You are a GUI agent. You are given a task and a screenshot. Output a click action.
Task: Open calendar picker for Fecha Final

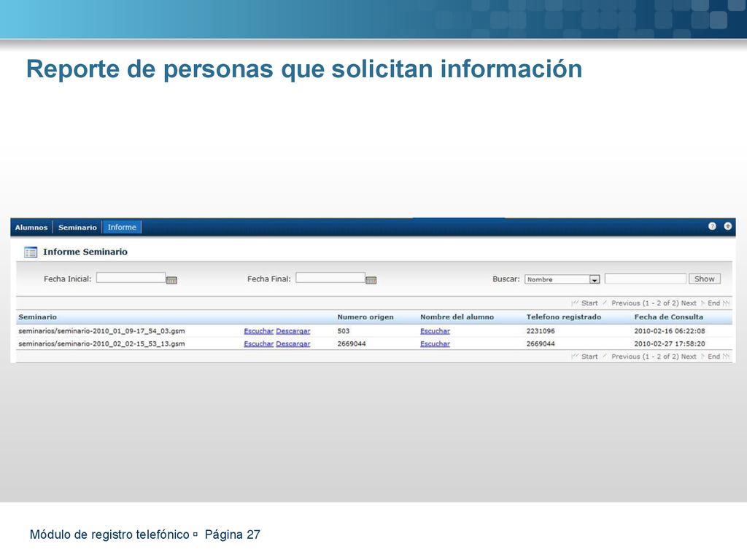371,280
